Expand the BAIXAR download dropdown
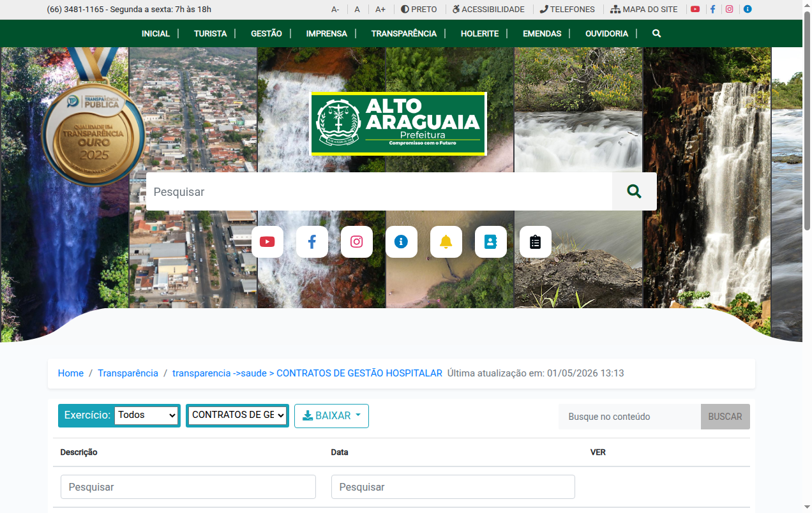This screenshot has width=812, height=513. [x=331, y=416]
